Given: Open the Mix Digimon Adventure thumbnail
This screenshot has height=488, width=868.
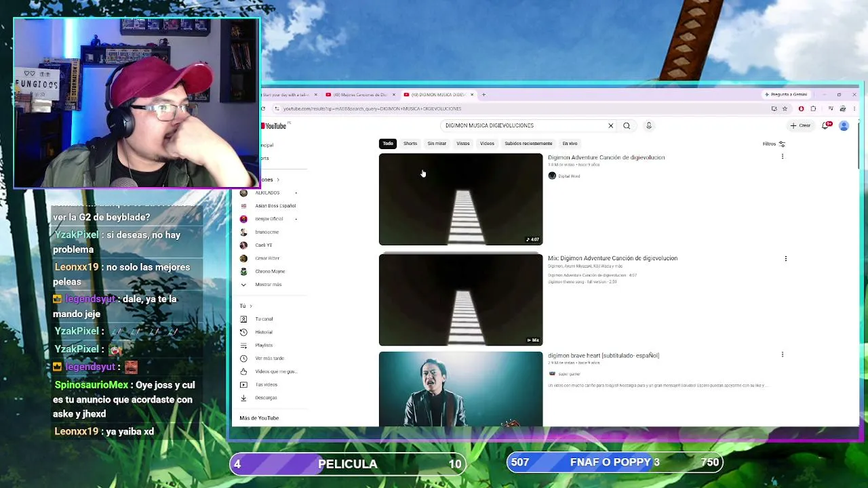Looking at the screenshot, I should click(461, 300).
